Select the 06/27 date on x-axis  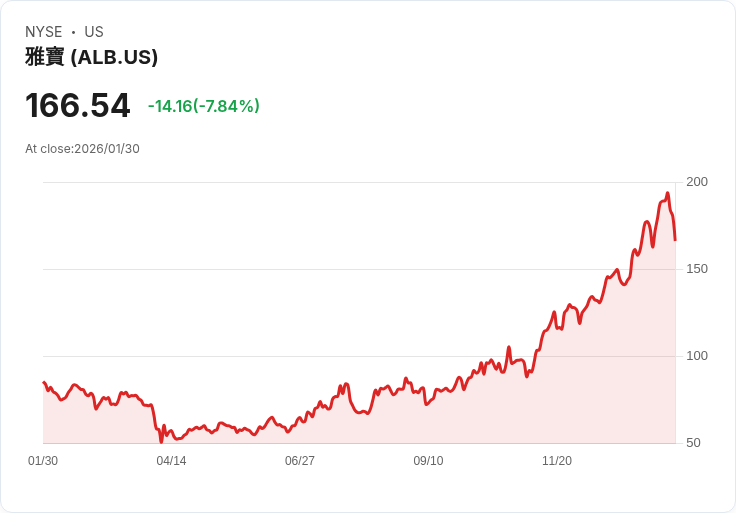pos(299,461)
